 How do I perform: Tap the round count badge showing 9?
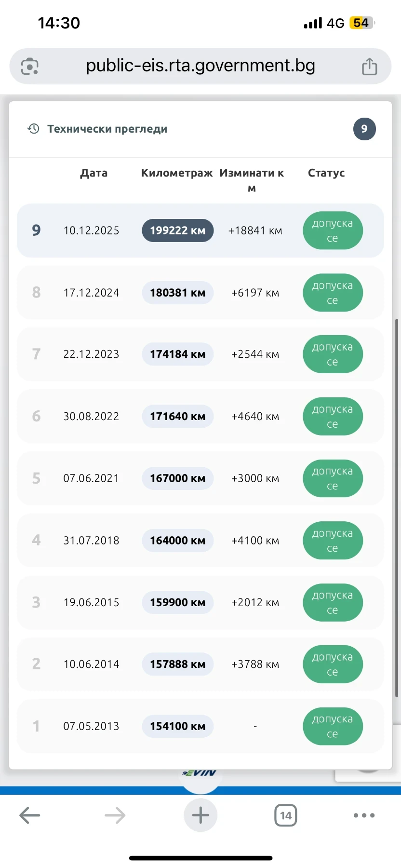(364, 129)
